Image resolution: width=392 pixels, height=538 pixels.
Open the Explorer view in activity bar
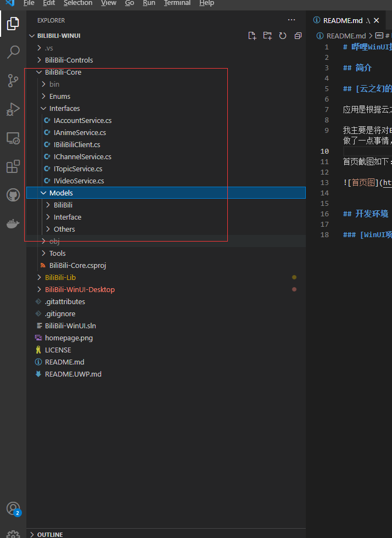pyautogui.click(x=13, y=24)
